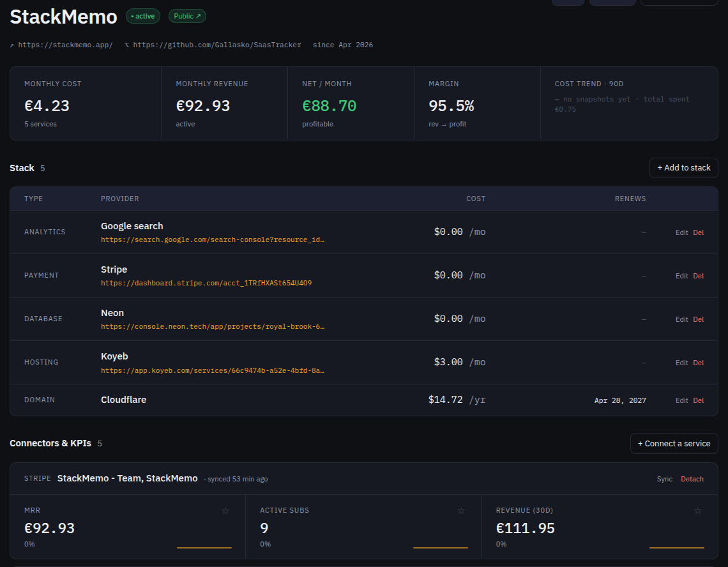Screen dimensions: 728x567
Task: Click the Monthly Revenue value €92.93
Action: pyautogui.click(x=203, y=106)
